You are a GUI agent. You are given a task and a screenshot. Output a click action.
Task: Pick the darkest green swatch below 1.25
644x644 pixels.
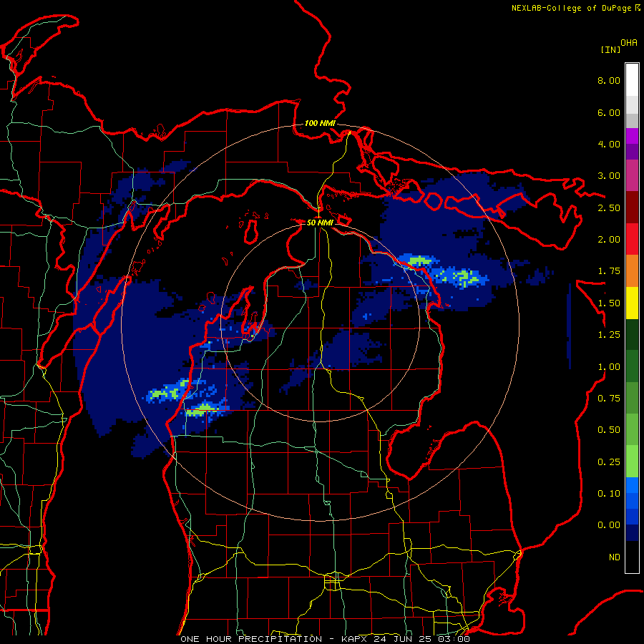632,334
